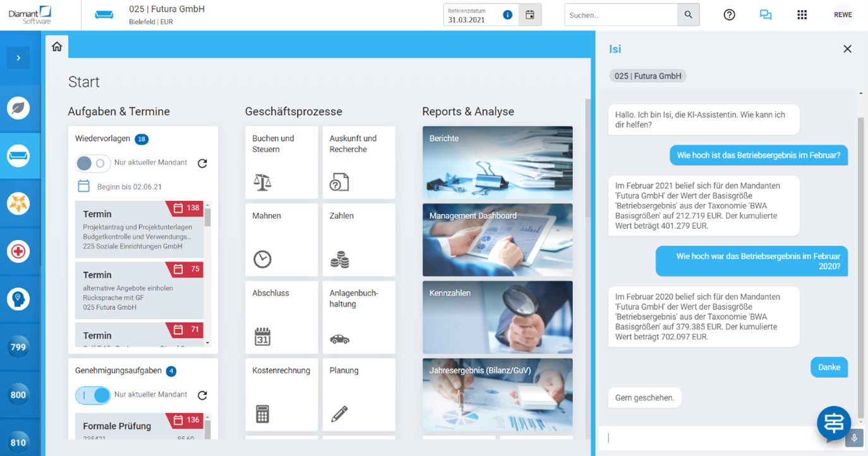
Task: Toggle Nur aktueller Mandant for Wiedervorlagen
Action: coord(93,163)
